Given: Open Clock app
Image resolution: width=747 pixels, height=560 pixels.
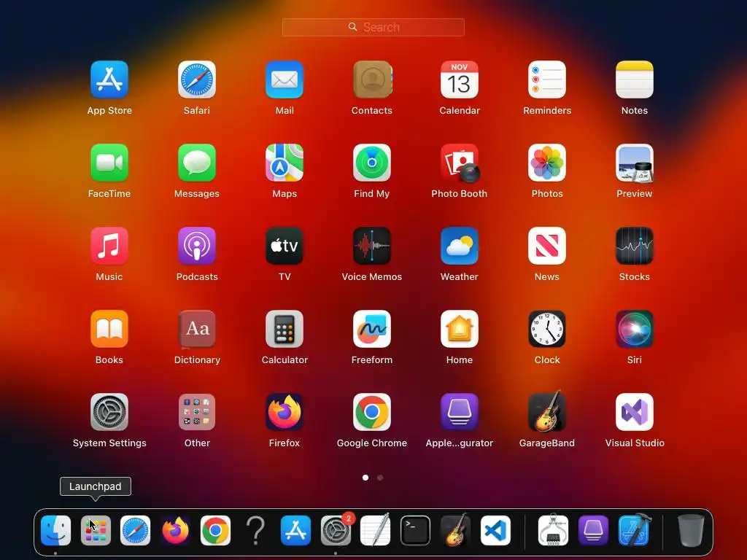Looking at the screenshot, I should [547, 329].
